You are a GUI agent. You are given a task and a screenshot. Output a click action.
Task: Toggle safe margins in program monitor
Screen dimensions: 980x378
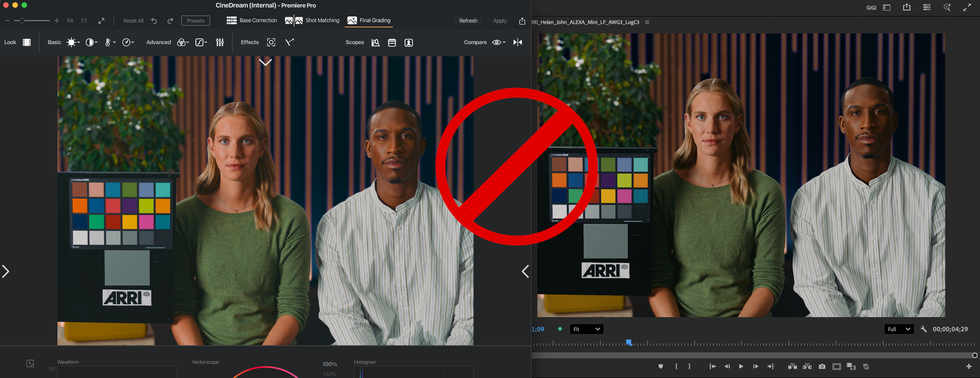coord(836,366)
